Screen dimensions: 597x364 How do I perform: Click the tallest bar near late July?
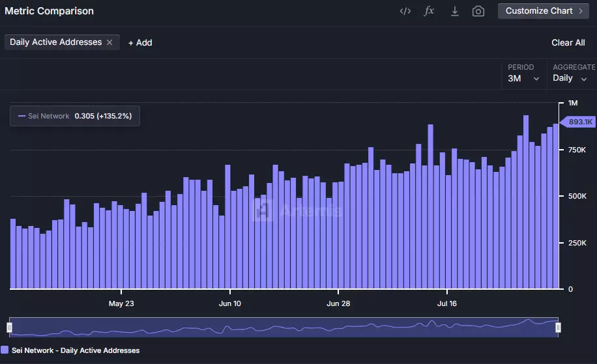[x=526, y=202]
